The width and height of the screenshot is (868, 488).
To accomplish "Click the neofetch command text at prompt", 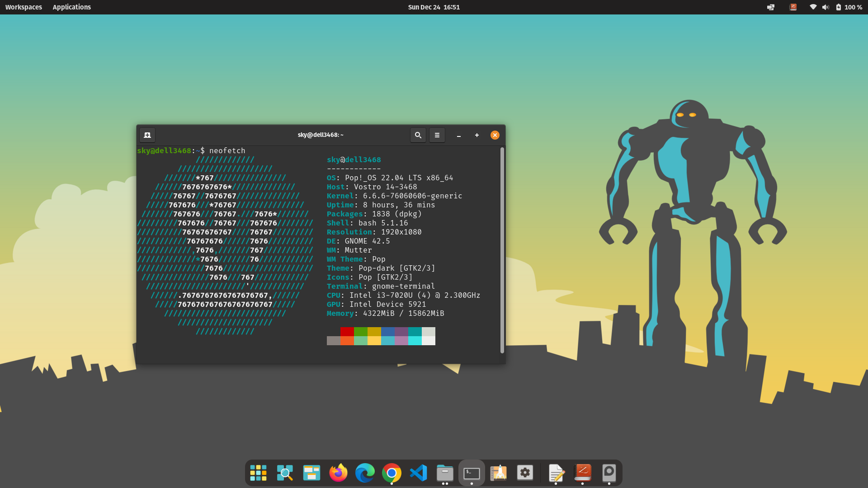I will pos(227,150).
